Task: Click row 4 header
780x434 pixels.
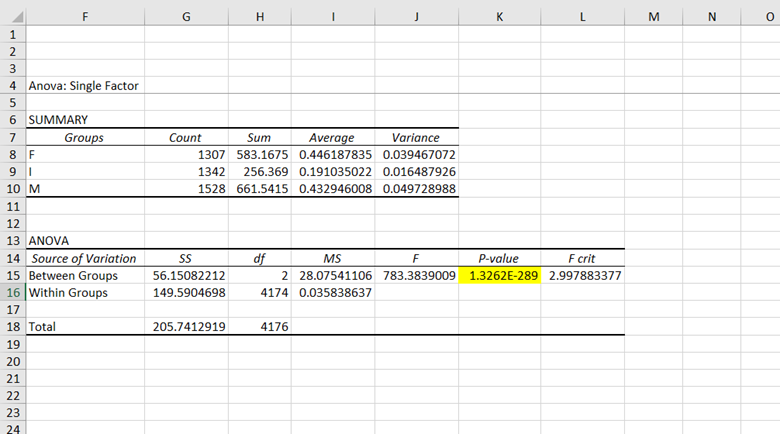Action: click(13, 86)
